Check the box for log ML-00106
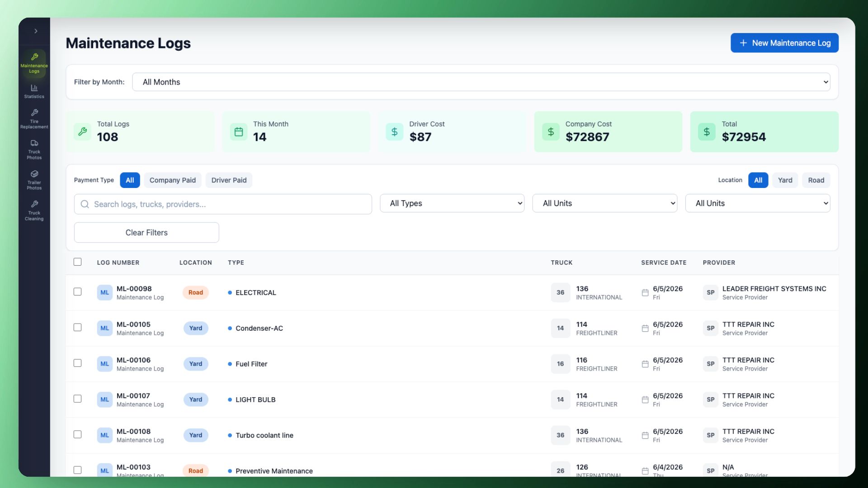This screenshot has height=488, width=868. 78,363
